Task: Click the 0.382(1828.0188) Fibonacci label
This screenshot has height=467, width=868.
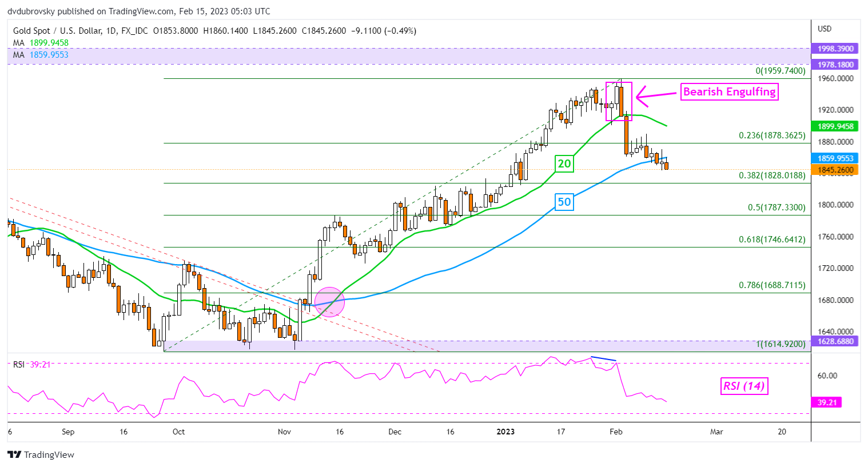Action: coord(772,175)
